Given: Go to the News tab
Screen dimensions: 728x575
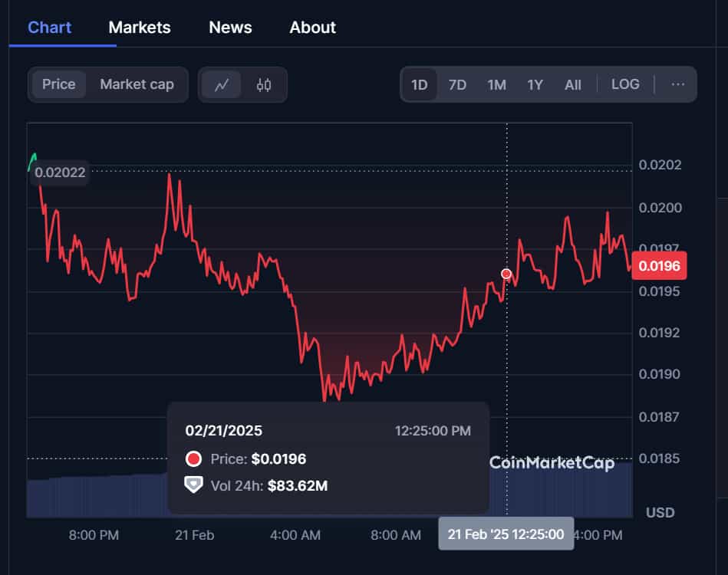Looking at the screenshot, I should pos(230,28).
